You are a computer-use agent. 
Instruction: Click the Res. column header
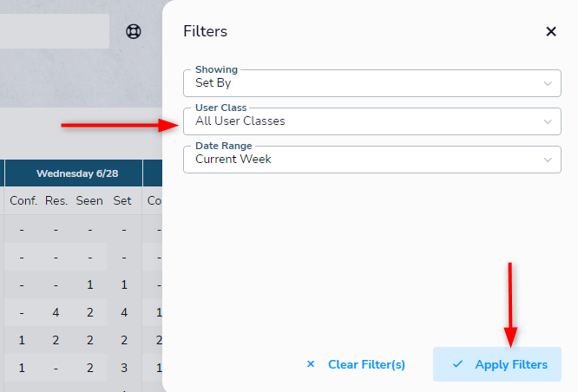(56, 201)
